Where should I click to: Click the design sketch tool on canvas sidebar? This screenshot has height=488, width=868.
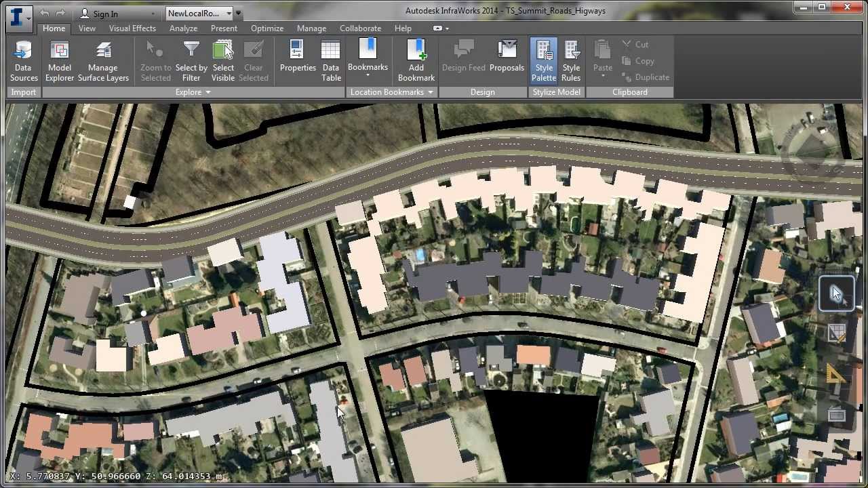click(837, 333)
